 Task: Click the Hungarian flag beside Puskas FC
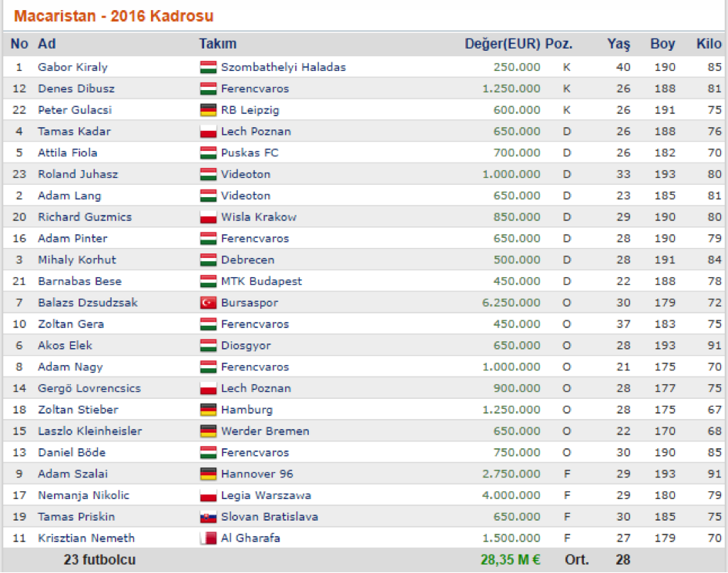(x=208, y=152)
